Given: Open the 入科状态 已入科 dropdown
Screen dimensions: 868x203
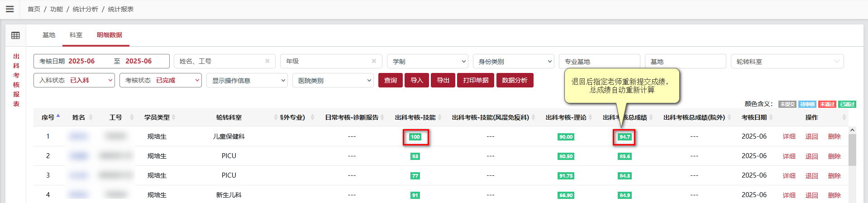Looking at the screenshot, I should point(74,80).
